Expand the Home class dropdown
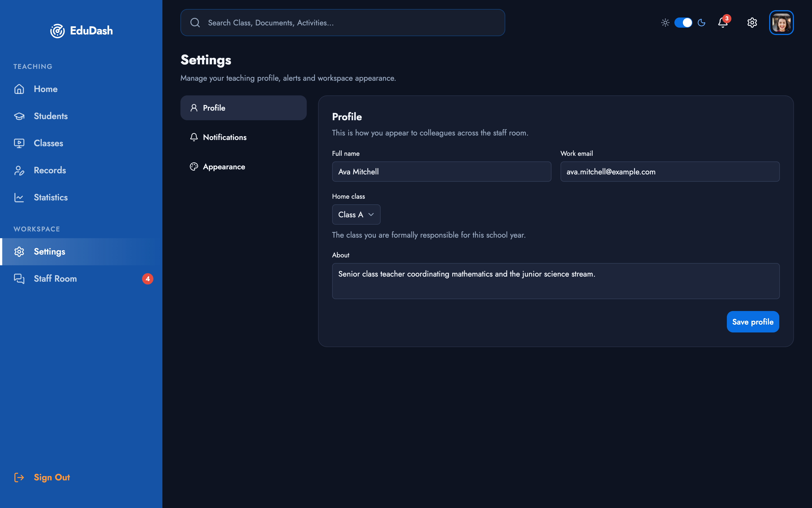 pyautogui.click(x=356, y=214)
